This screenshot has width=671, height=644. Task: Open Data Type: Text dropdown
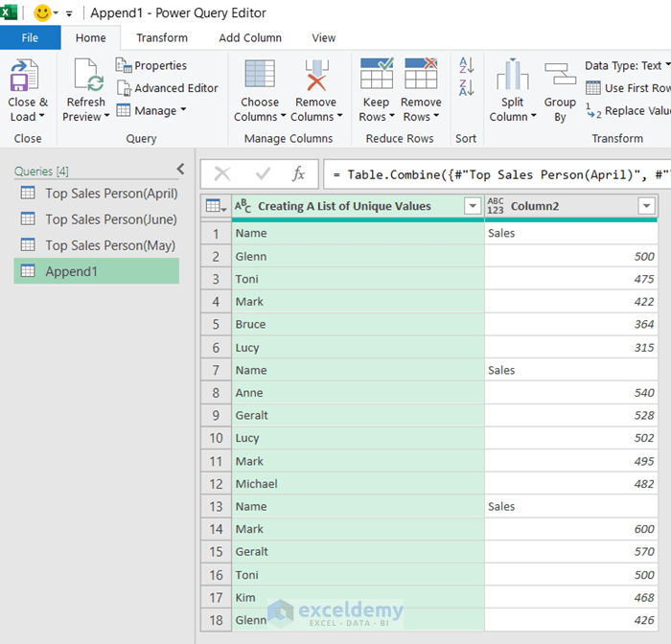628,65
